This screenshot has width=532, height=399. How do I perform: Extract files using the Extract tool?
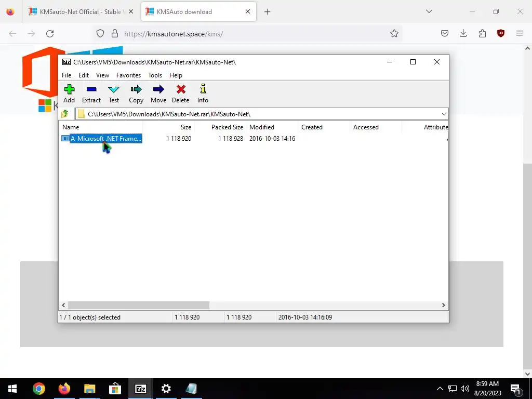click(x=91, y=94)
